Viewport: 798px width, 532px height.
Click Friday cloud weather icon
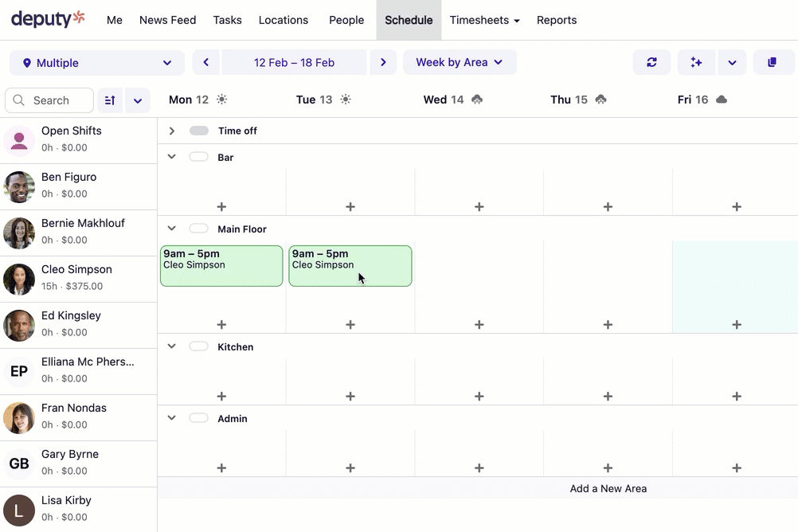coord(722,100)
